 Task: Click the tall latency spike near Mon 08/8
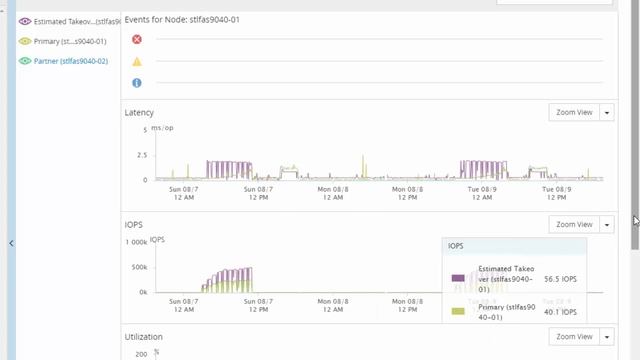tap(363, 167)
